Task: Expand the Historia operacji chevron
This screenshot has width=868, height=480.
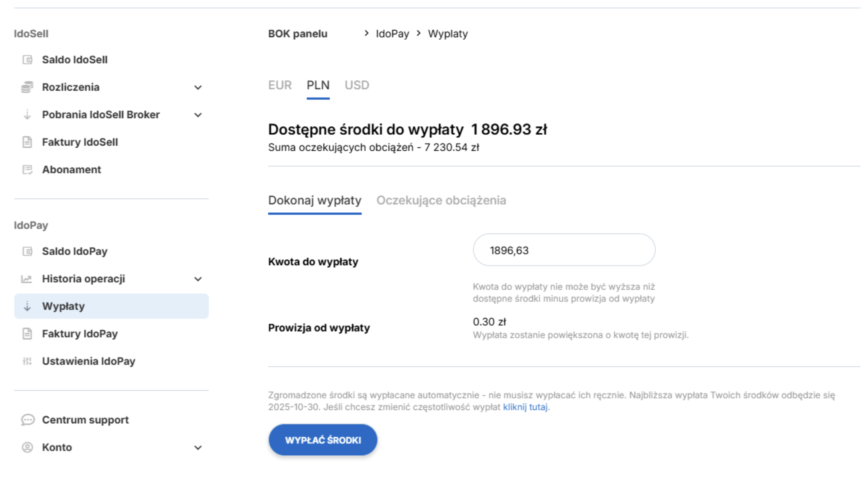Action: 198,279
